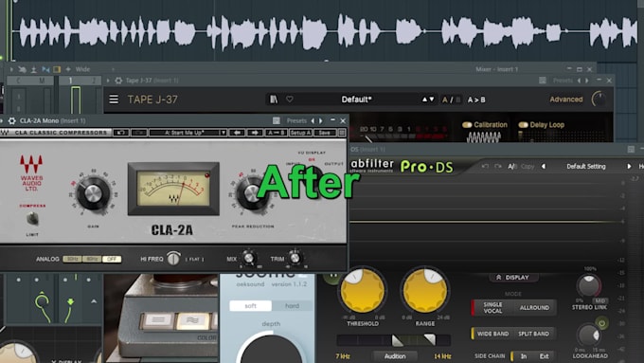644x363 pixels.
Task: Toggle the Calibration switch in Tape J-37
Action: pos(467,125)
